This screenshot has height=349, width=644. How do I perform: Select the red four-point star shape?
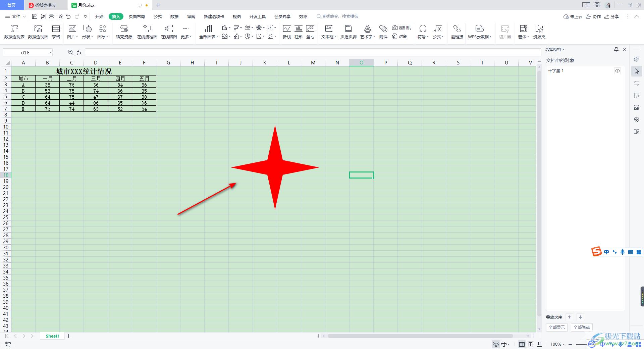(x=275, y=167)
